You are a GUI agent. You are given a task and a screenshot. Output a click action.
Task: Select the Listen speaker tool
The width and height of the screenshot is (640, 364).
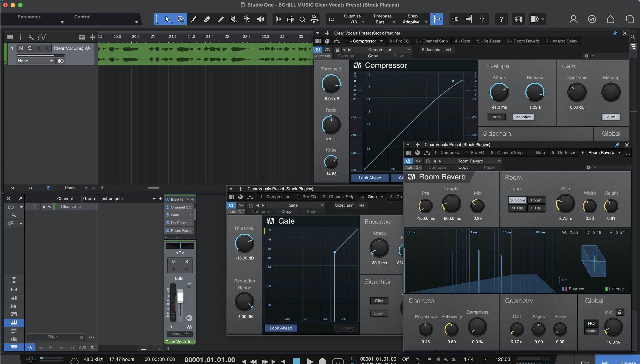[x=260, y=19]
